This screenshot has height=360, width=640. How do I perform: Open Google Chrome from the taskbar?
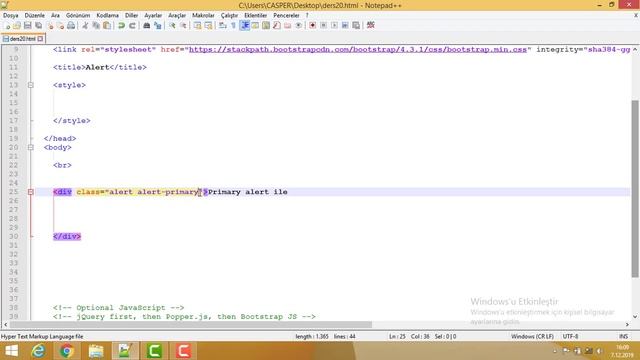67,351
